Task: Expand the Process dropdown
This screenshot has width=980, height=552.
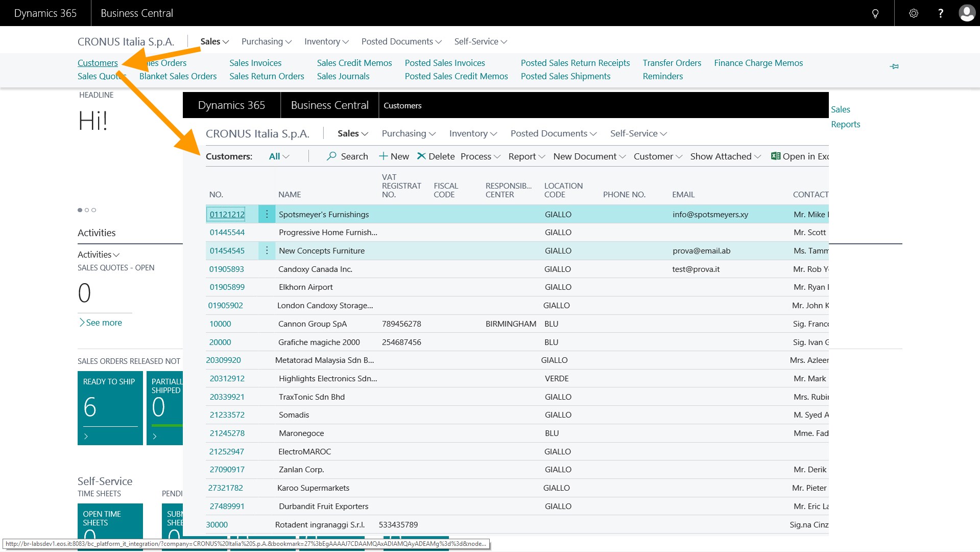Action: coord(480,156)
